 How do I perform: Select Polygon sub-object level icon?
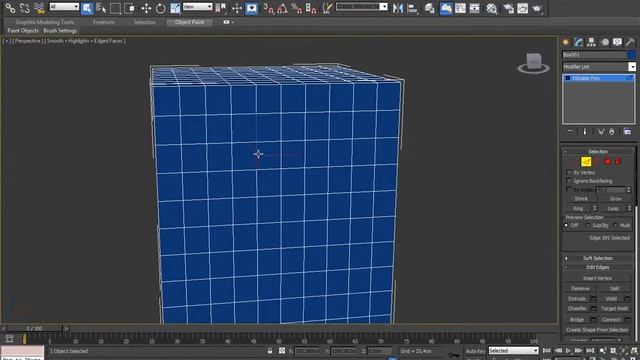pyautogui.click(x=607, y=162)
